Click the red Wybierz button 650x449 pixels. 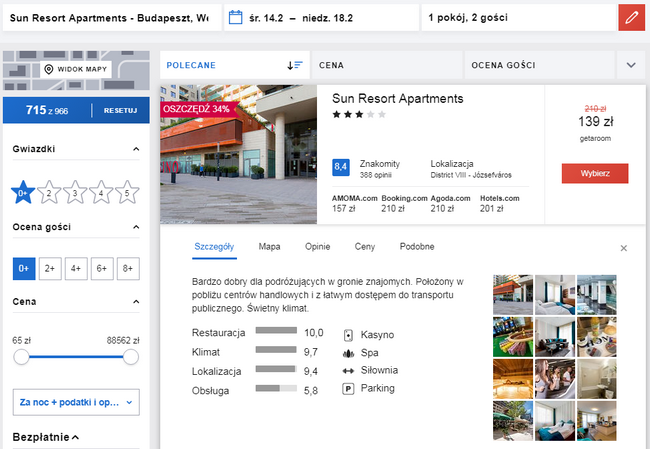(595, 173)
